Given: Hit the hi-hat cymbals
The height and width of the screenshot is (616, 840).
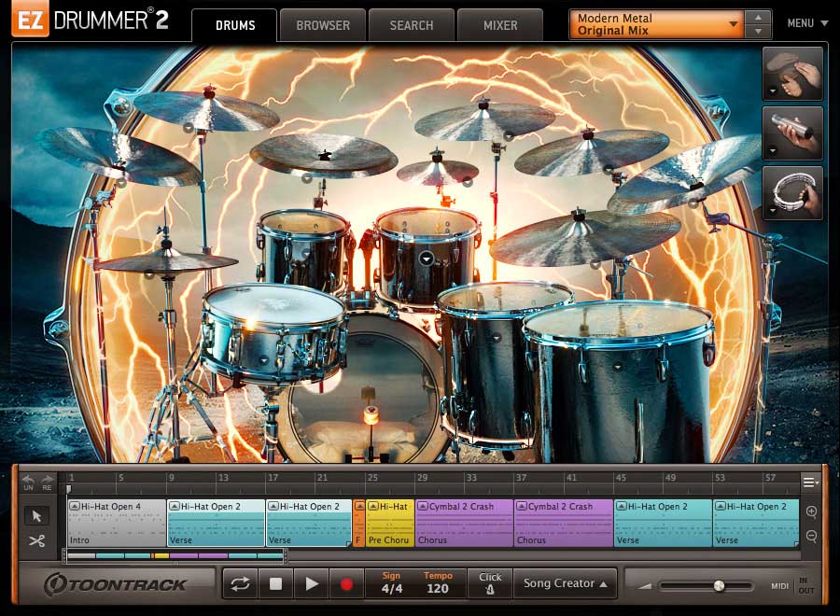Looking at the screenshot, I should [x=167, y=261].
